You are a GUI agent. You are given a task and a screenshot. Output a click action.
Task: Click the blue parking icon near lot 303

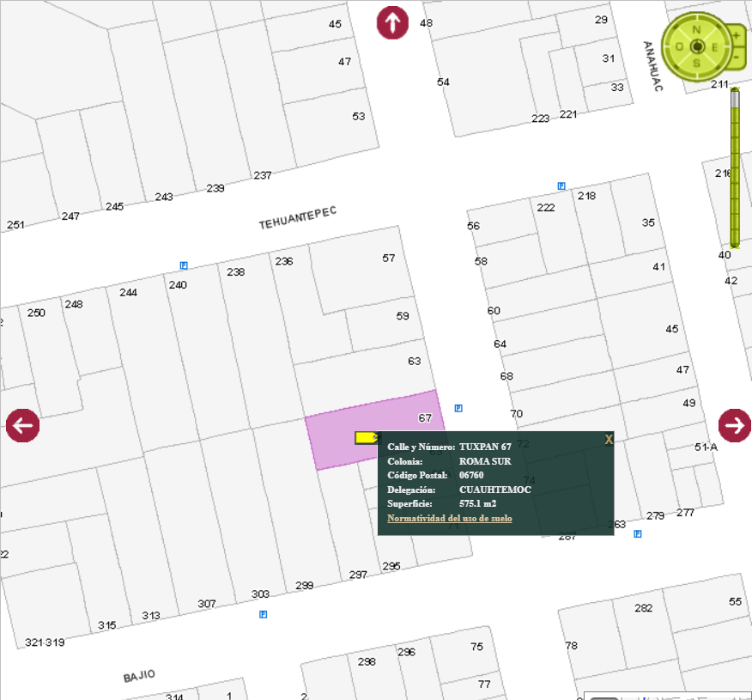coord(263,614)
